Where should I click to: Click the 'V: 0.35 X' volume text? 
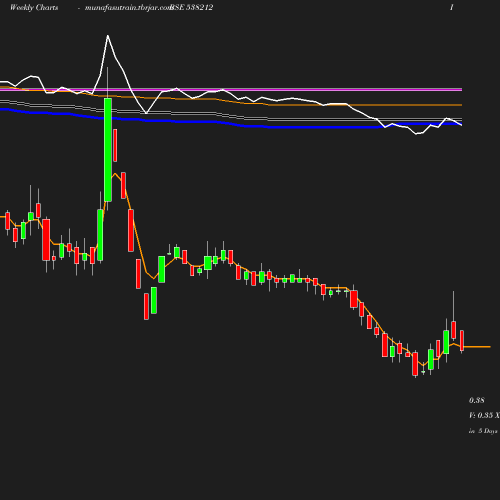484,415
